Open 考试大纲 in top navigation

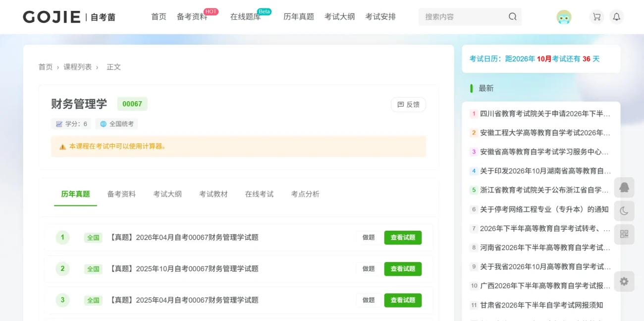pos(340,17)
